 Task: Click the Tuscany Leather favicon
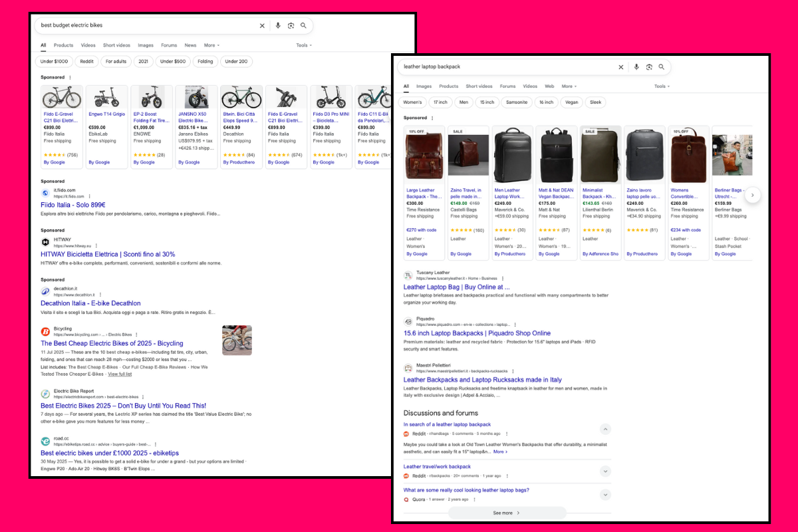408,275
